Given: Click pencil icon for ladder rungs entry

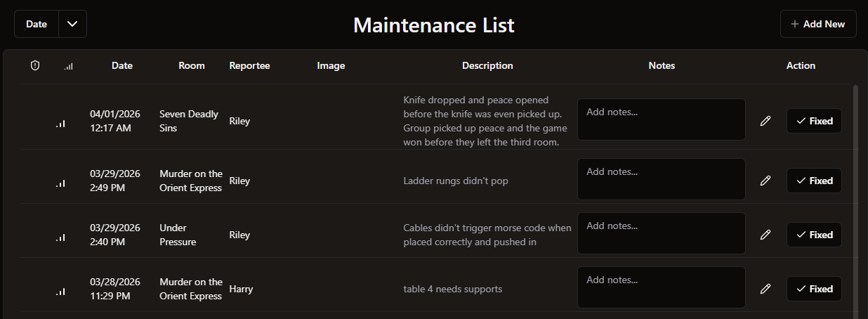Looking at the screenshot, I should coord(765,181).
